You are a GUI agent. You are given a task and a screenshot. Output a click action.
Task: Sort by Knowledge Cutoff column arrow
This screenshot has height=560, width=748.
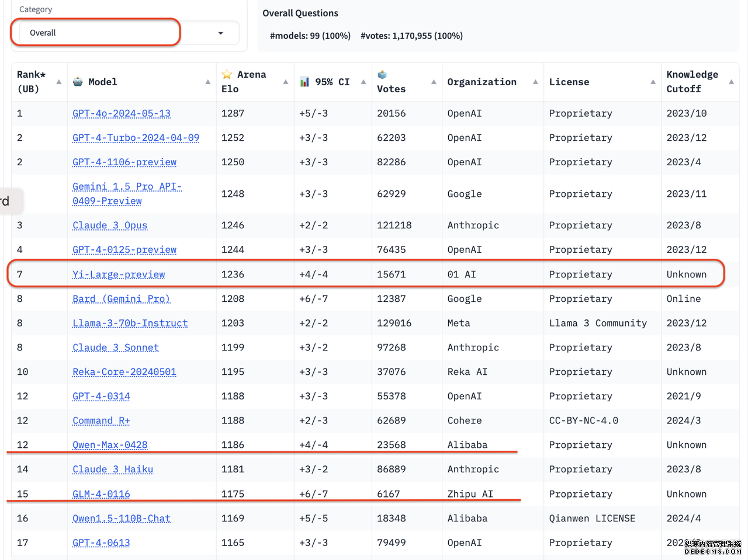pyautogui.click(x=731, y=82)
